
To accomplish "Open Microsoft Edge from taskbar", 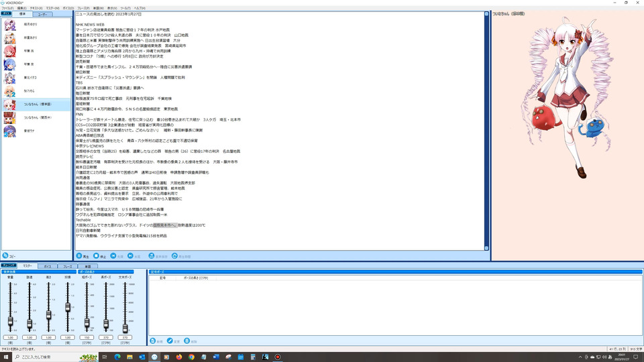I will tap(117, 357).
